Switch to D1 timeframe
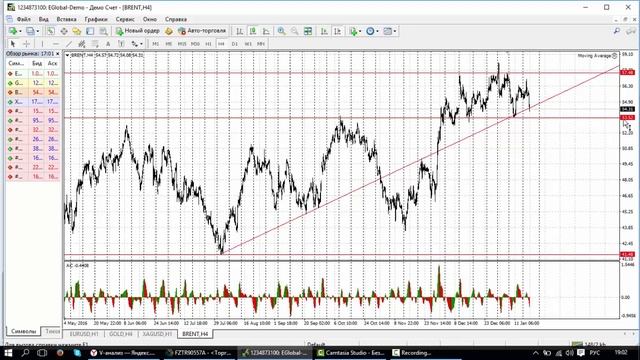This screenshot has height=360, width=640. point(235,44)
